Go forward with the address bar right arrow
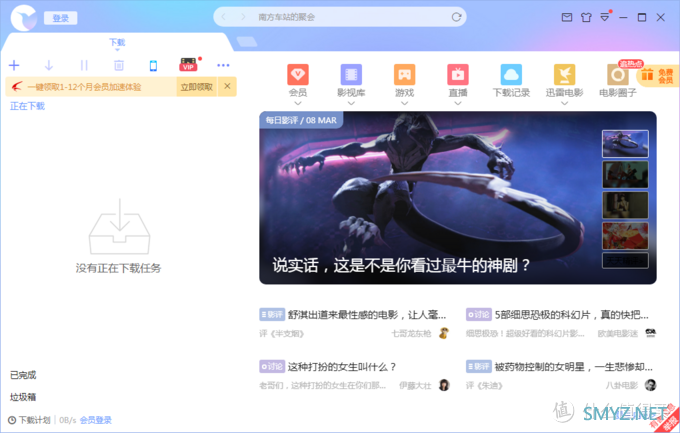The width and height of the screenshot is (680, 433). (243, 17)
